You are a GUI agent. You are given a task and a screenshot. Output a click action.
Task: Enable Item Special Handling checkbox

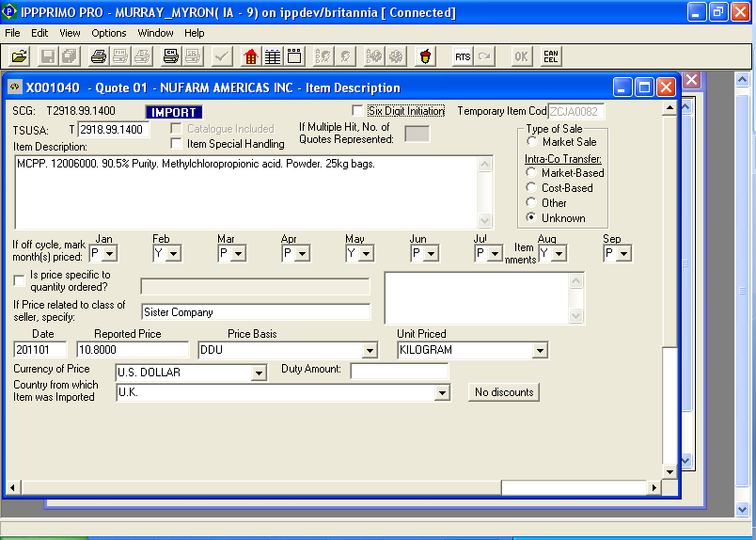coord(176,144)
